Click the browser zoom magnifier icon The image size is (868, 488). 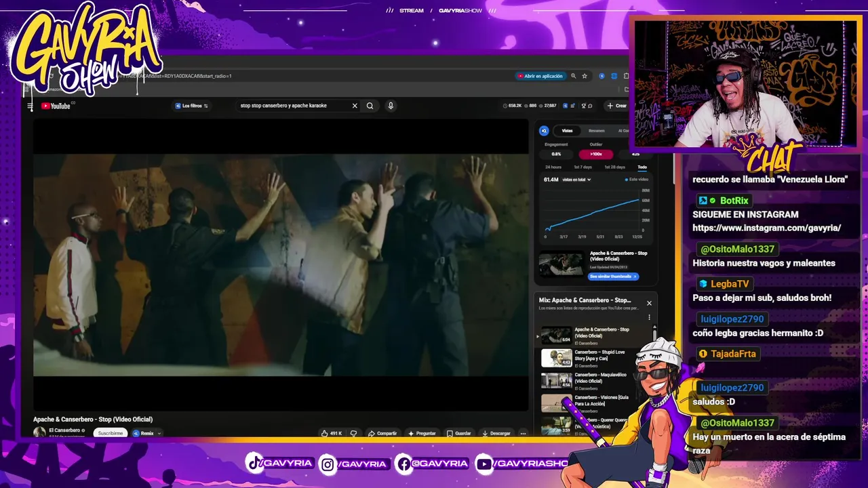click(x=573, y=76)
